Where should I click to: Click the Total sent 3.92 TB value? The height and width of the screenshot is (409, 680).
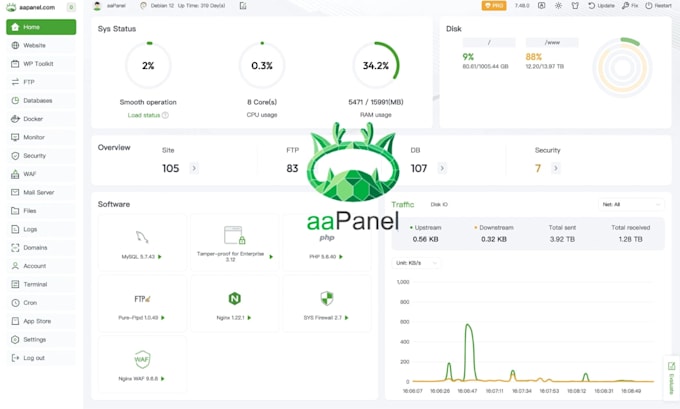(562, 239)
